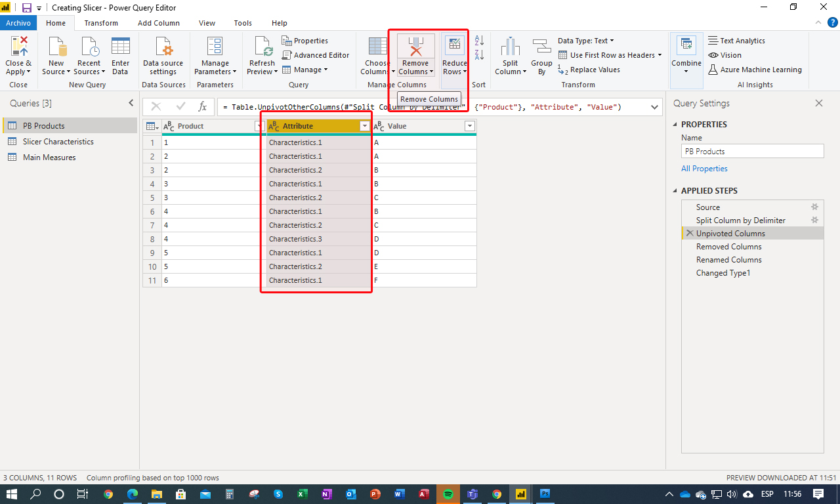This screenshot has height=504, width=840.
Task: Expand the Manage query dropdown
Action: click(x=305, y=70)
